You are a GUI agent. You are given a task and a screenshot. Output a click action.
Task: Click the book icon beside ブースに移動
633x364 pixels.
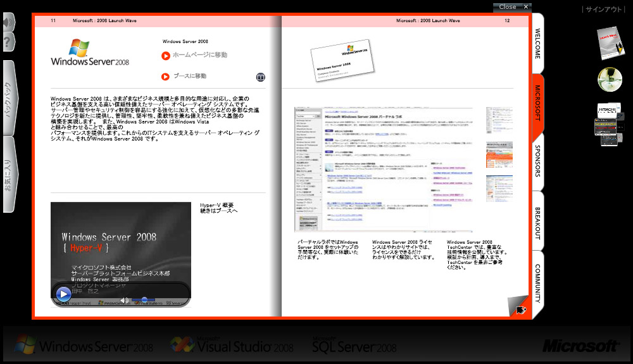[260, 77]
